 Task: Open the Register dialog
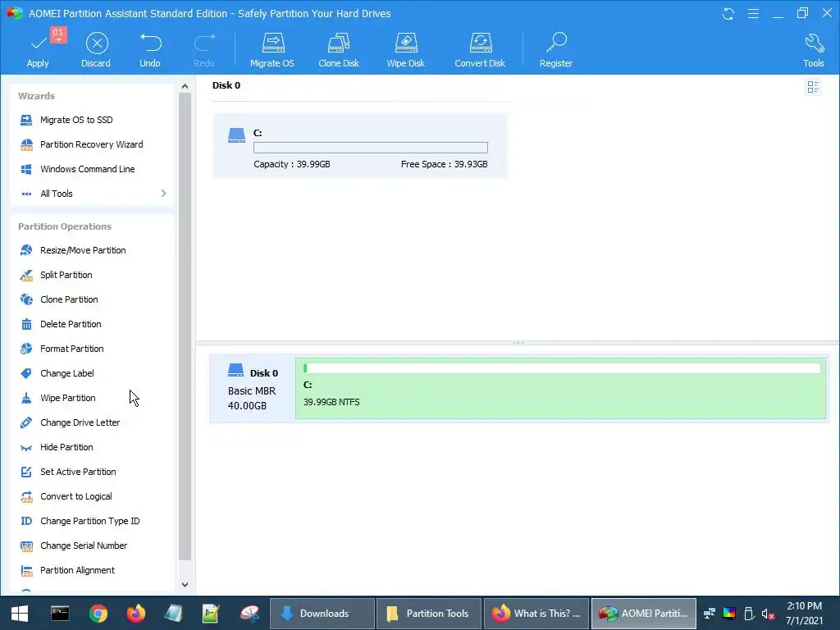556,50
